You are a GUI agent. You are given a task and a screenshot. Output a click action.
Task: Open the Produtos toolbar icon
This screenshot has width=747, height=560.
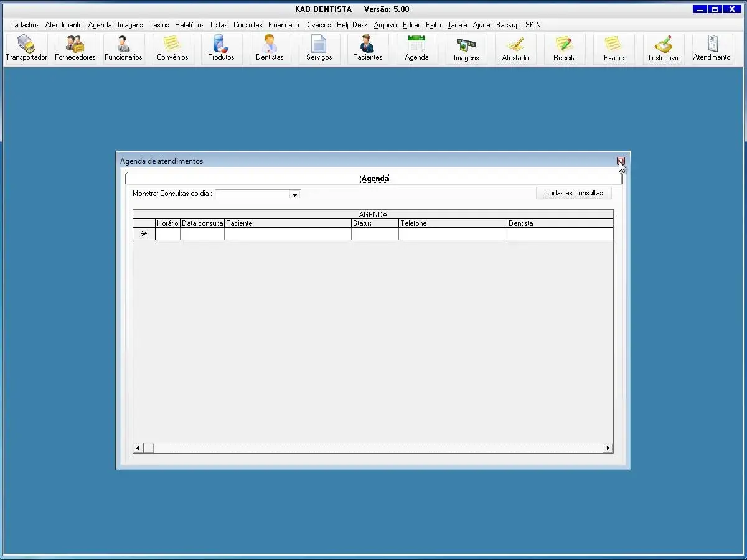click(x=221, y=49)
